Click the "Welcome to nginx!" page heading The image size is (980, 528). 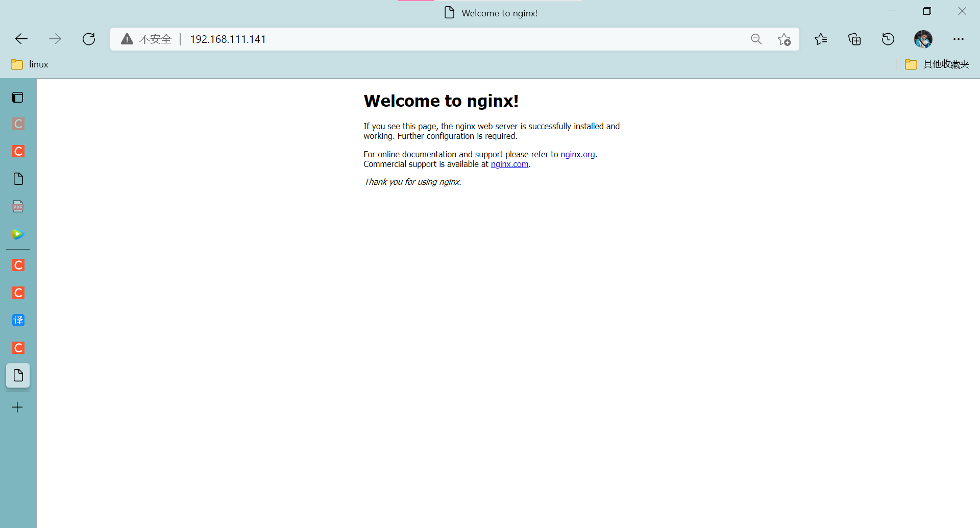(x=441, y=101)
